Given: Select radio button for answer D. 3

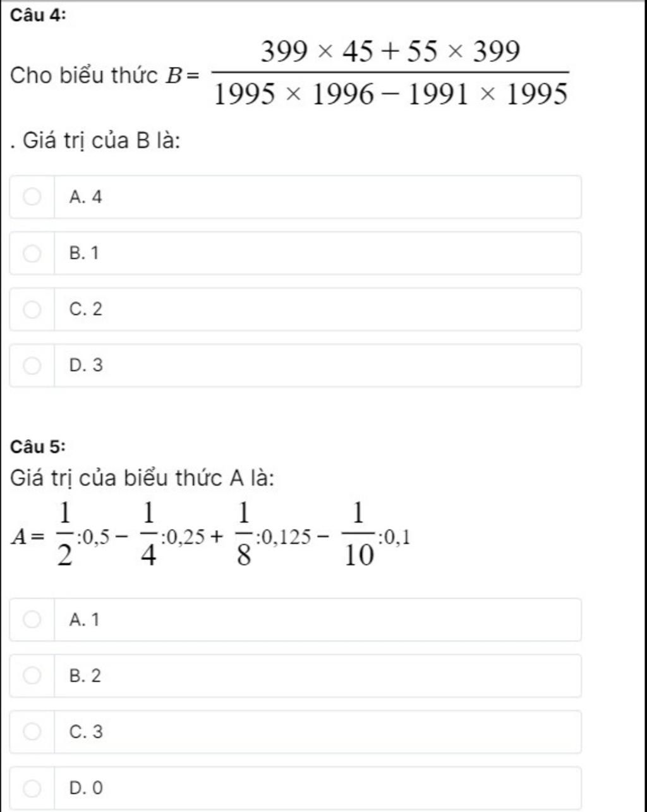Looking at the screenshot, I should pos(32,366).
